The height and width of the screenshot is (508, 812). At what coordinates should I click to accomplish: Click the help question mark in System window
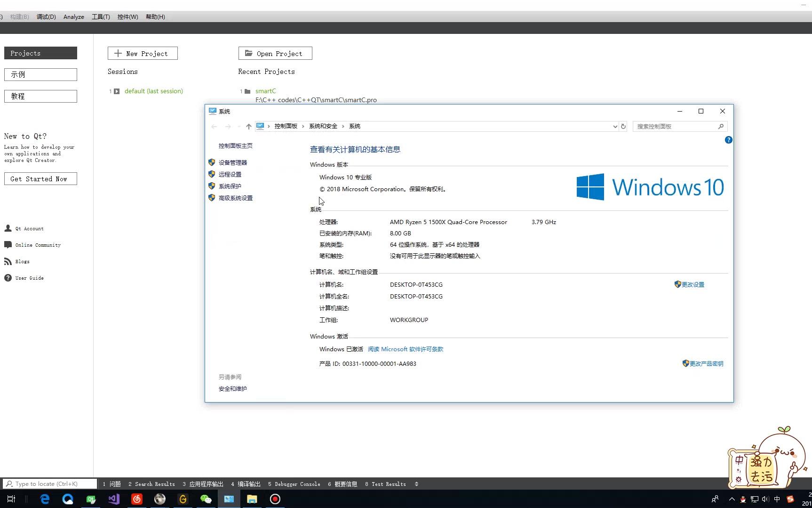coord(729,140)
